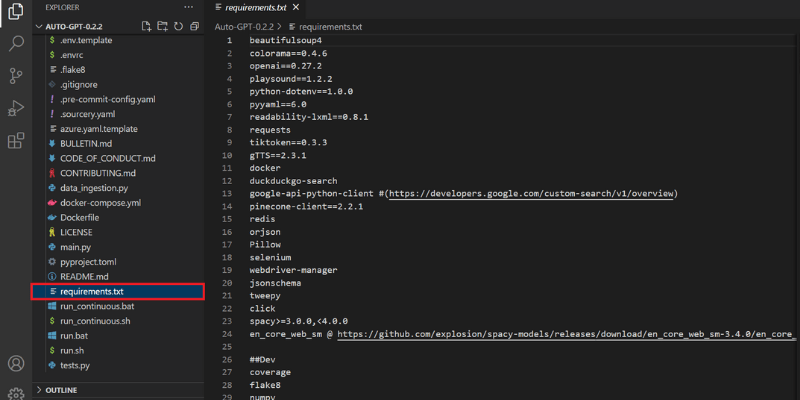Click the github spacy-models download link
This screenshot has width=800, height=400.
[566, 335]
